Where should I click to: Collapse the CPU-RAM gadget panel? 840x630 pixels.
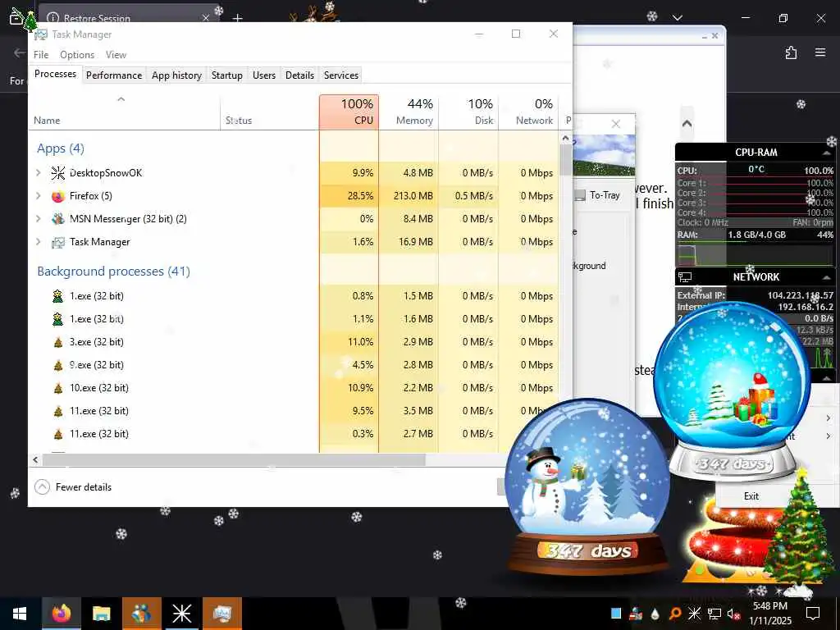click(827, 153)
